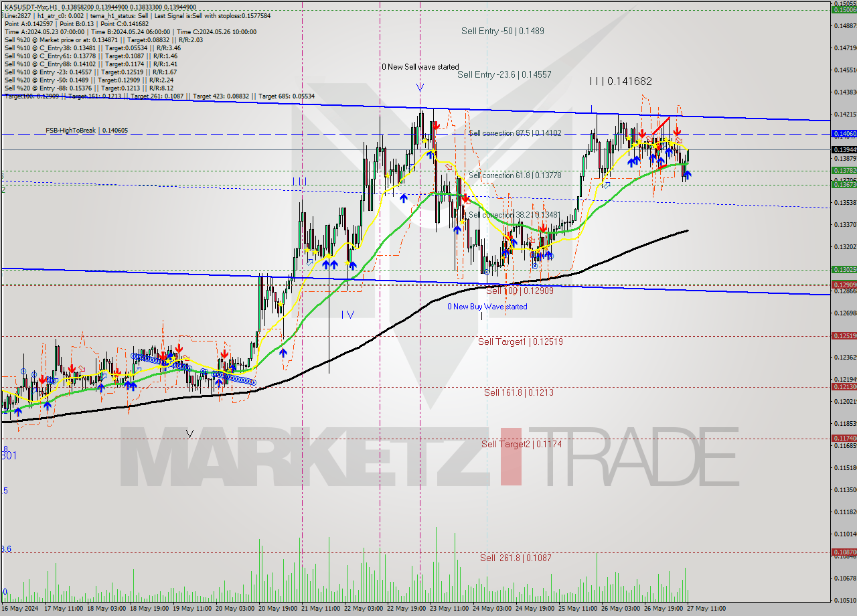
Task: Click the green 0.13025 price tag
Action: (844, 269)
